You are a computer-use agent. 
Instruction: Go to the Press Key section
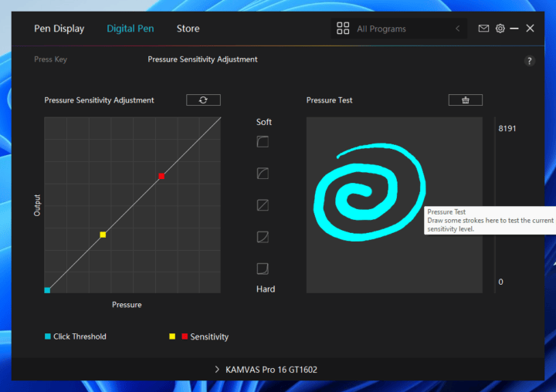(x=50, y=59)
